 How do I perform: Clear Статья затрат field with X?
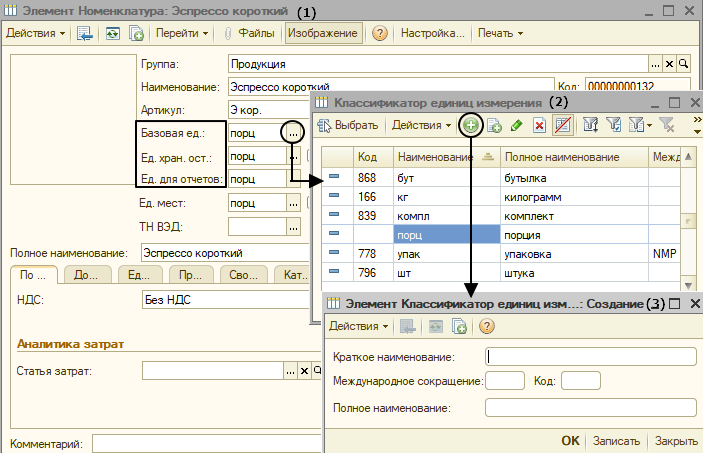(304, 371)
